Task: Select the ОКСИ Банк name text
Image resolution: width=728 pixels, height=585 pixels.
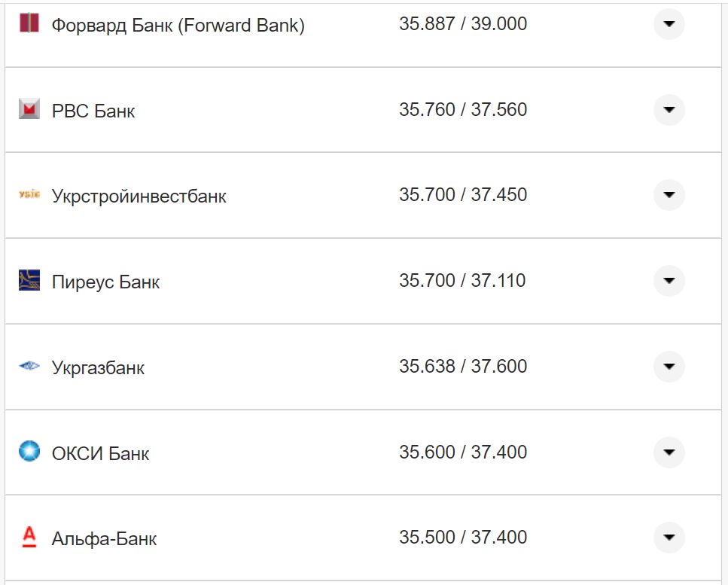Action: coord(100,454)
